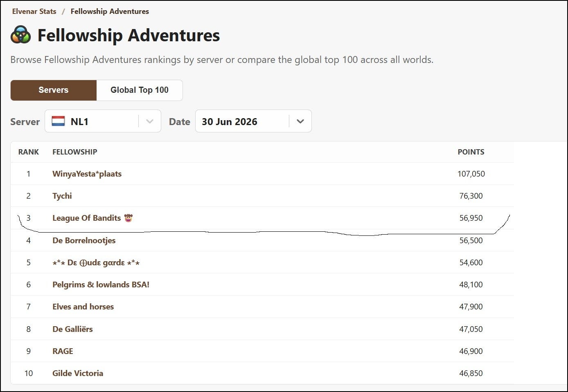Click the Netherlands flag icon in Server selector
The image size is (568, 392).
pyautogui.click(x=58, y=121)
